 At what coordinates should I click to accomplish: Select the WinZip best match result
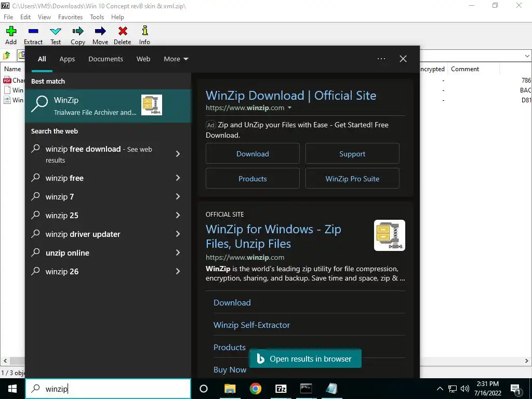(x=108, y=105)
